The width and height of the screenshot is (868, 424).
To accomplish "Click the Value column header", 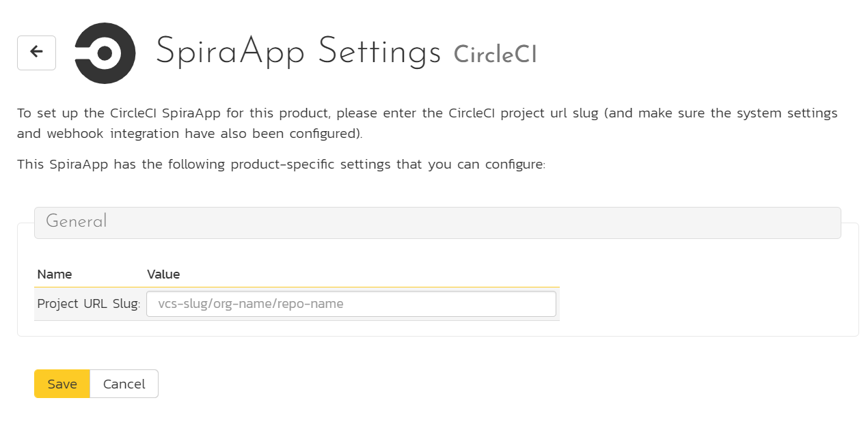I will [163, 274].
